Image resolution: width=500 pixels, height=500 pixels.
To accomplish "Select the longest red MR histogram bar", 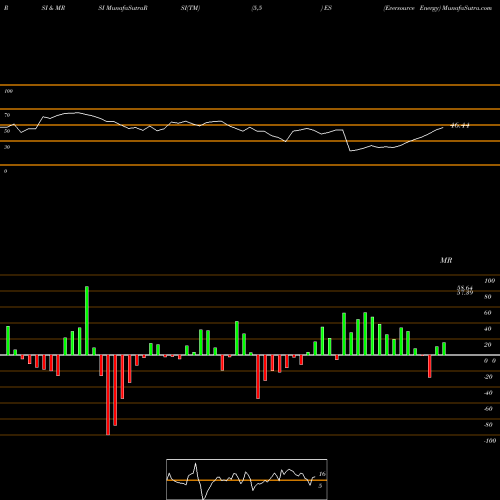I will [x=108, y=395].
